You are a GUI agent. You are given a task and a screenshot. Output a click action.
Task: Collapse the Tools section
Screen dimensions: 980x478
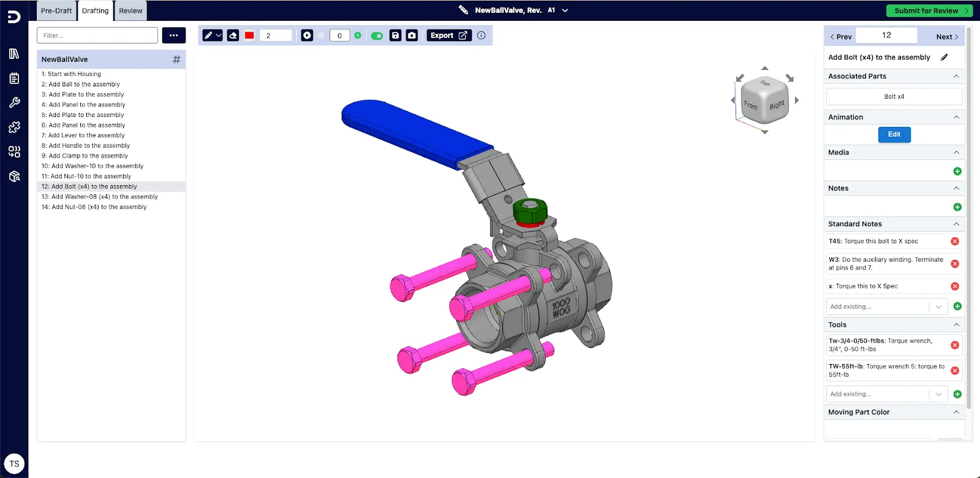956,325
